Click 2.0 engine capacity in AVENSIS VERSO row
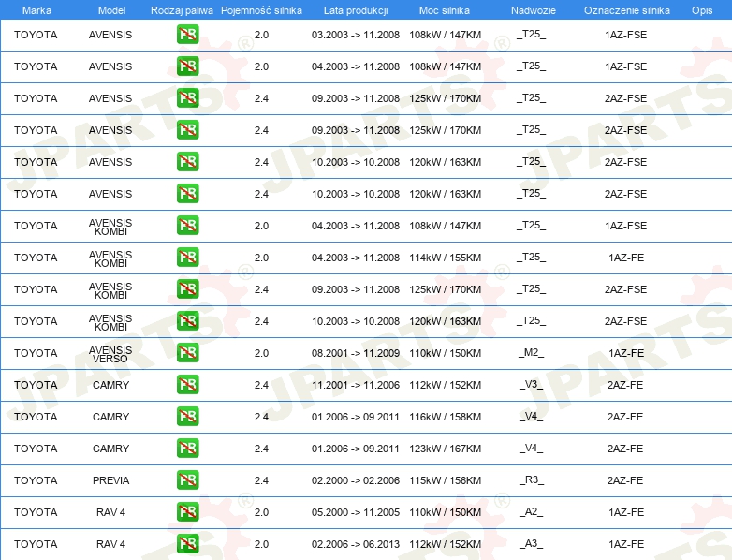Screen dimensions: 732x560 tap(261, 353)
